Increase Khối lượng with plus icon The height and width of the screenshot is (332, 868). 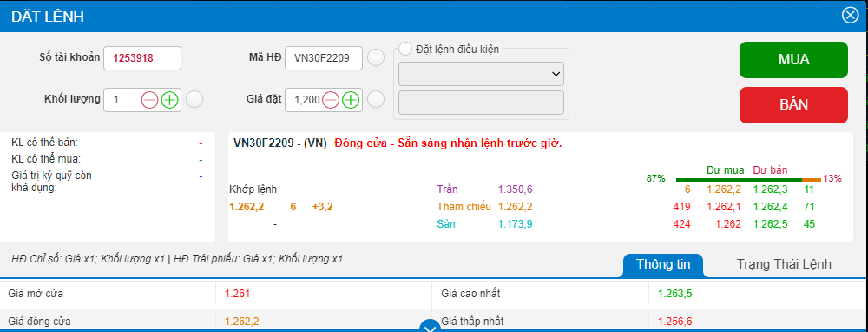click(x=169, y=100)
